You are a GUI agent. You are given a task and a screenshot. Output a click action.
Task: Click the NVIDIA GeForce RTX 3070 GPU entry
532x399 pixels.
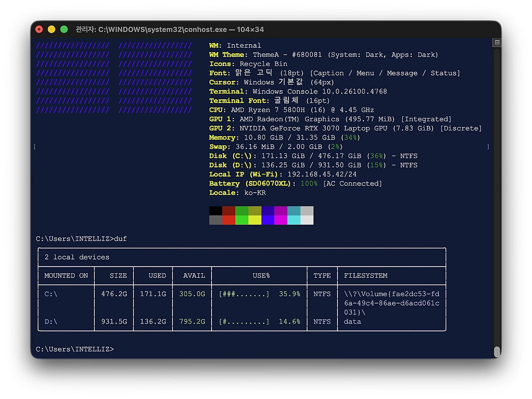pyautogui.click(x=345, y=128)
